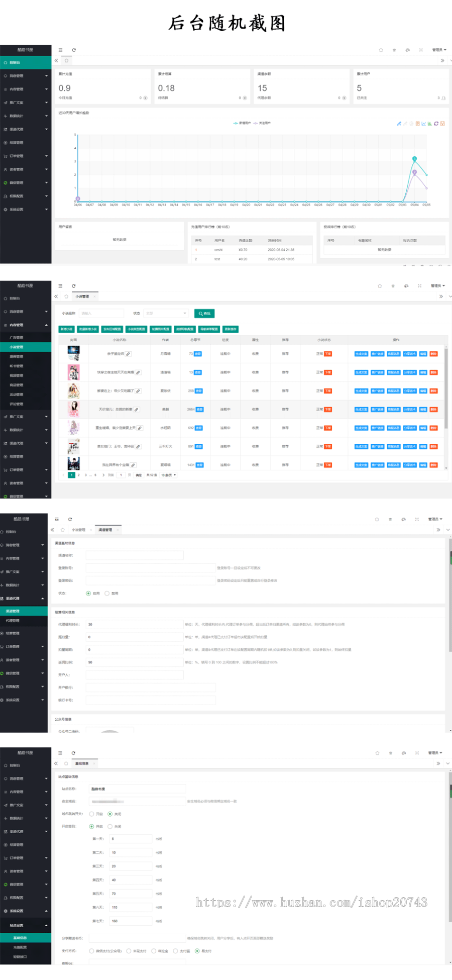Screen dimensions: 452x980
Task: Select the 禁用 status radio in channel form
Action: click(107, 594)
